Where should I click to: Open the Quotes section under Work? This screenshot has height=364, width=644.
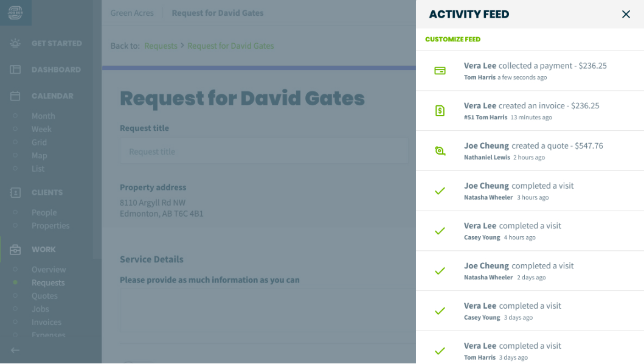coord(44,296)
